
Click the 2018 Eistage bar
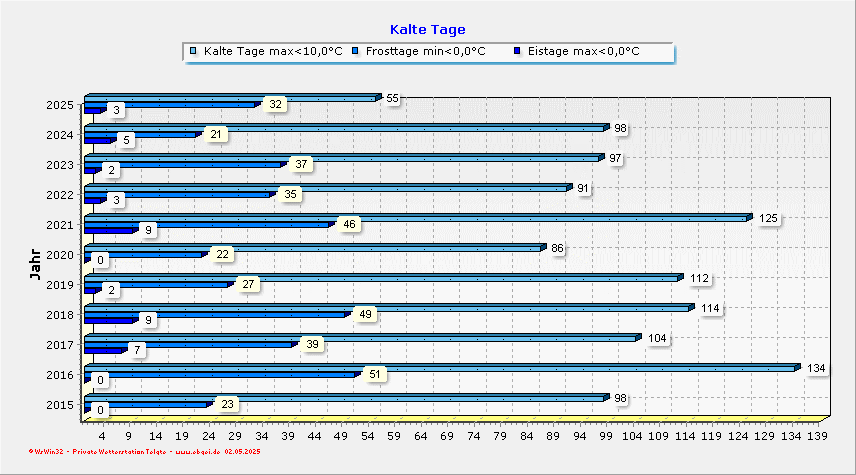point(111,320)
